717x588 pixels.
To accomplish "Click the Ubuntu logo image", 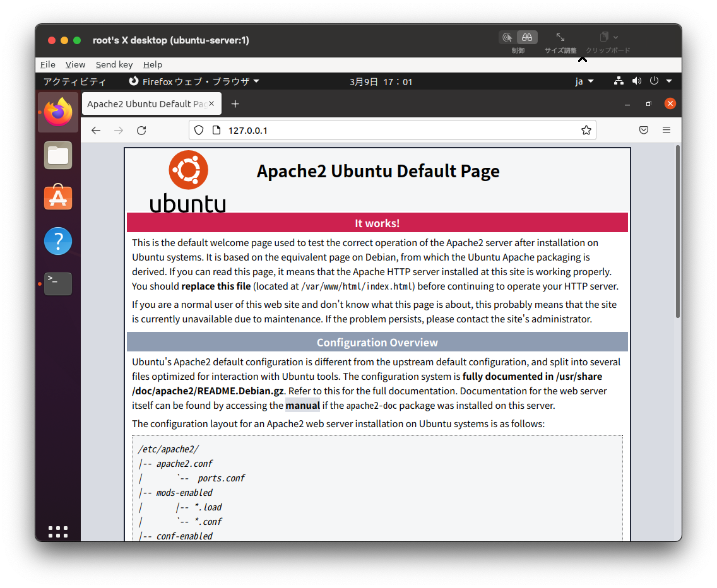I will pos(188,182).
